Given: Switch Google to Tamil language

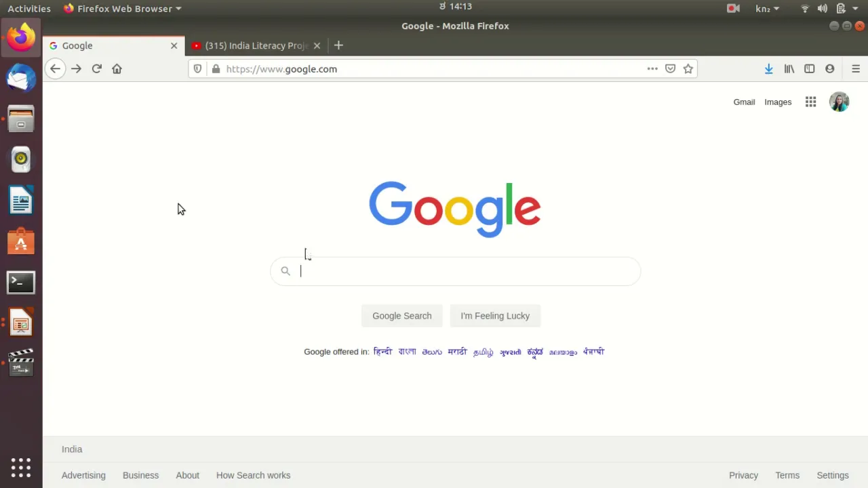Looking at the screenshot, I should click(x=483, y=352).
